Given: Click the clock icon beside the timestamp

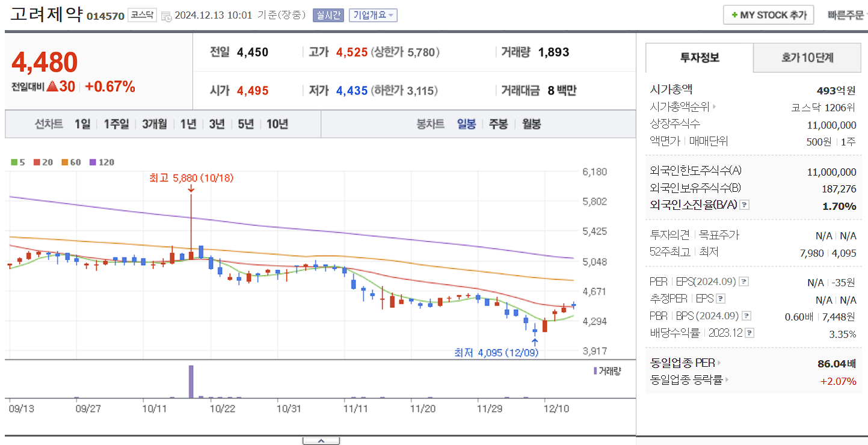Looking at the screenshot, I should tap(166, 16).
